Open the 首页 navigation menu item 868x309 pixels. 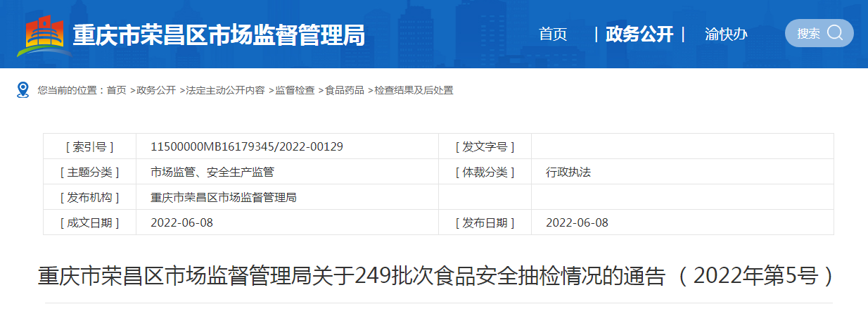coord(553,34)
